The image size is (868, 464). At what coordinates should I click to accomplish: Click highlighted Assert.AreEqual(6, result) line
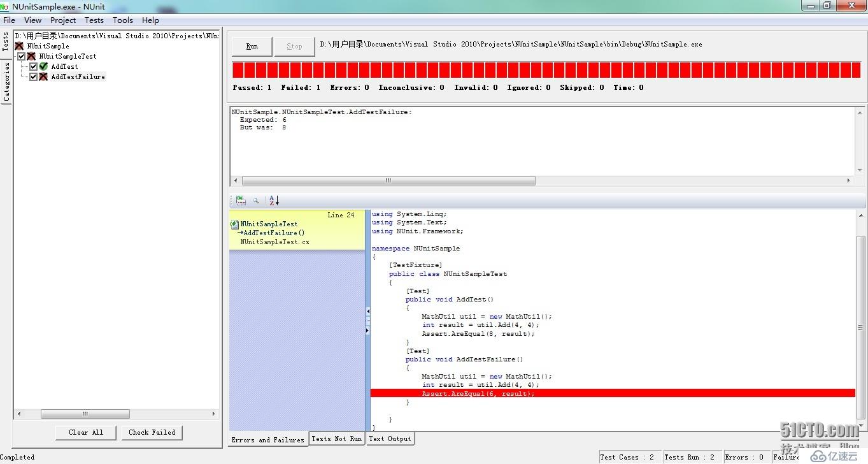613,393
